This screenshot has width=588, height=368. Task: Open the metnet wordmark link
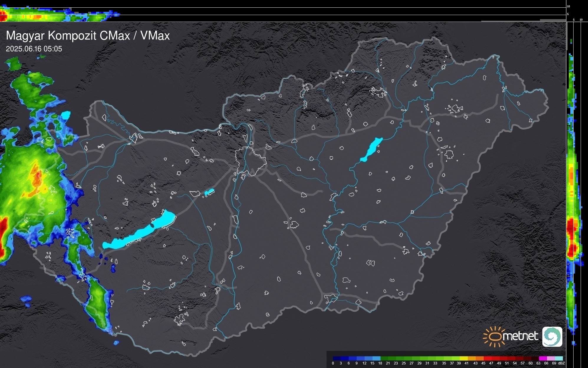[521, 336]
